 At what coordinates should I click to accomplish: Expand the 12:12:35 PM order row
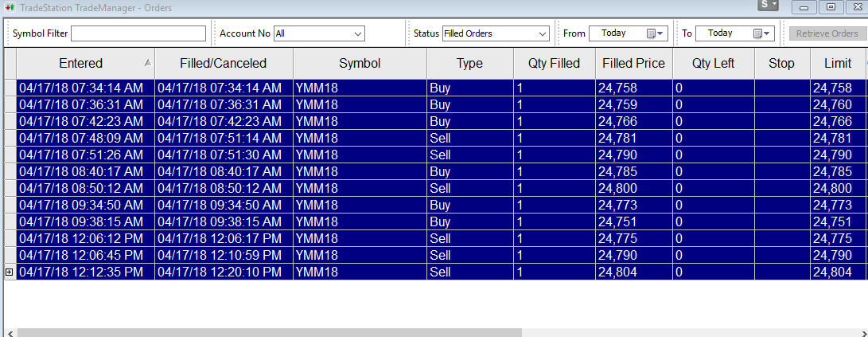(9, 272)
